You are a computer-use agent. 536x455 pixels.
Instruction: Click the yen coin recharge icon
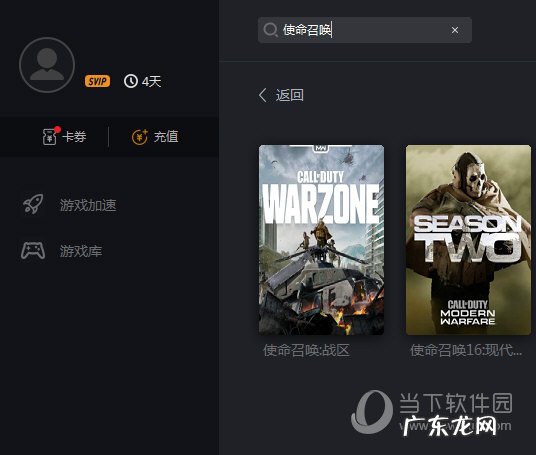(140, 137)
